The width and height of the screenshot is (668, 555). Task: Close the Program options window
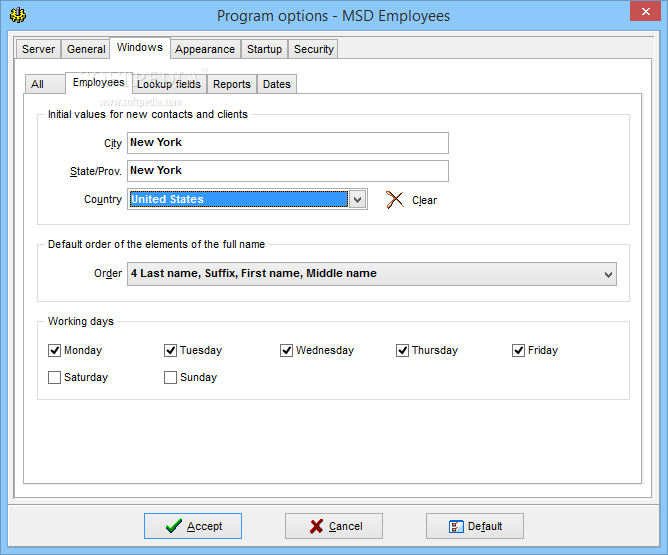[645, 11]
